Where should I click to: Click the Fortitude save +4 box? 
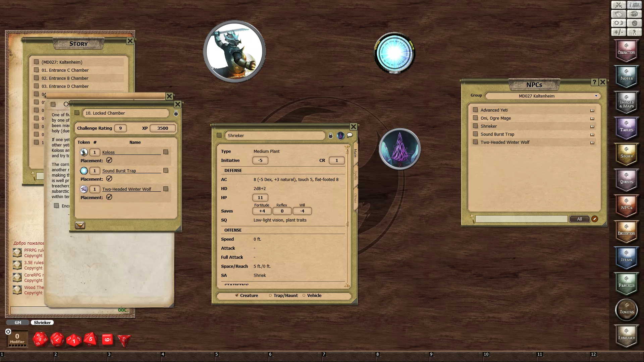262,211
